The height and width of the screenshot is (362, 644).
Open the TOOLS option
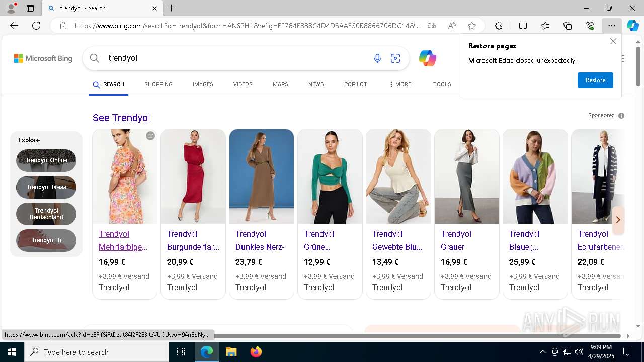pyautogui.click(x=442, y=84)
